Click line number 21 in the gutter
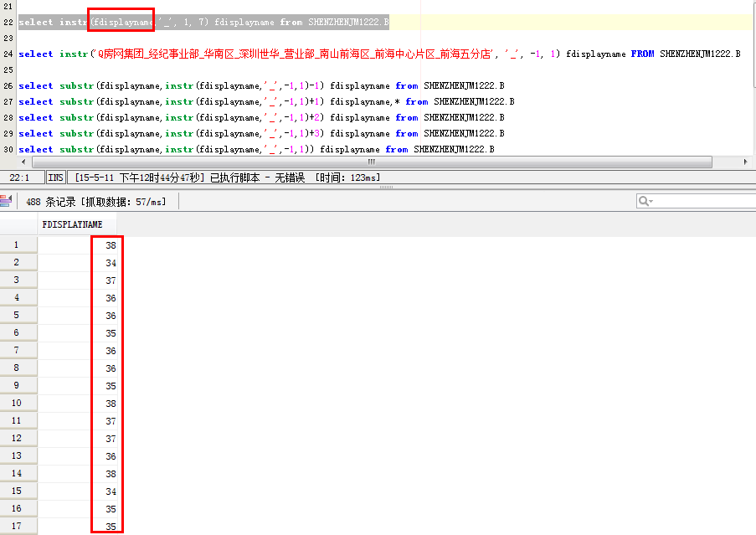 8,6
